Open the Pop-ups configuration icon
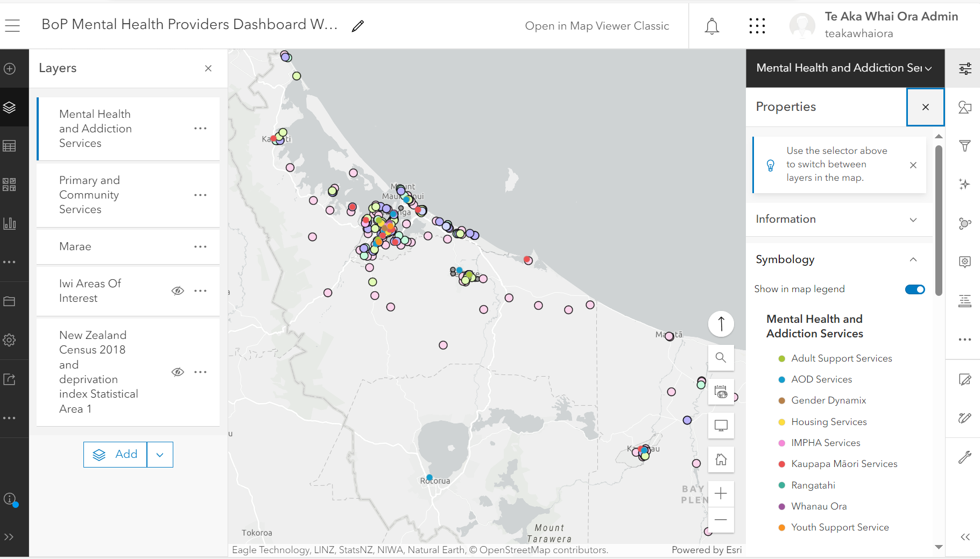The image size is (980, 559). (x=965, y=262)
